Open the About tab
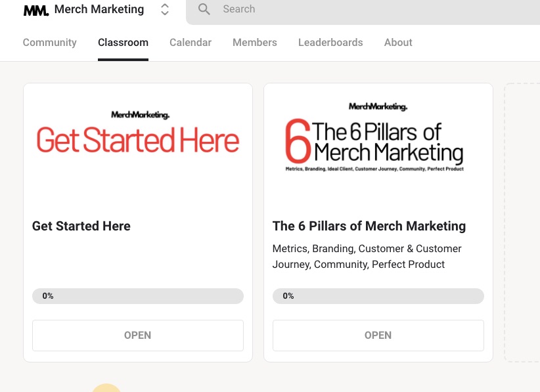Viewport: 540px width, 392px height. (x=398, y=43)
